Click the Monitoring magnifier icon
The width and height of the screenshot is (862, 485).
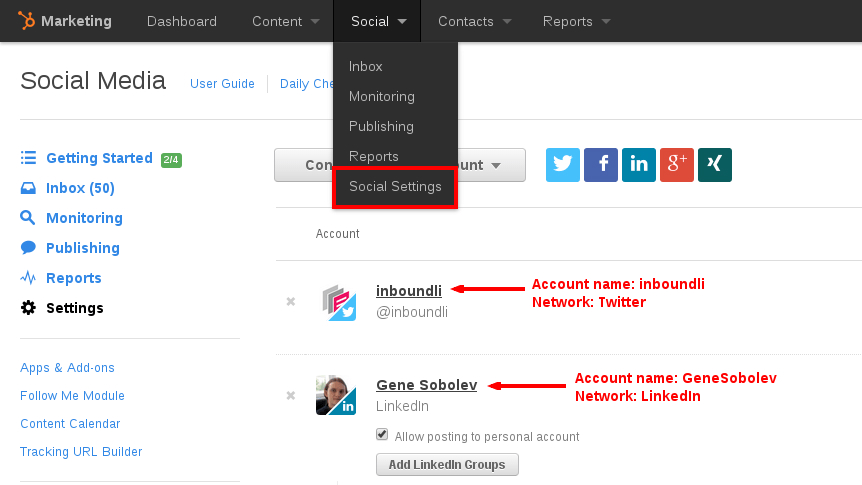coord(27,218)
